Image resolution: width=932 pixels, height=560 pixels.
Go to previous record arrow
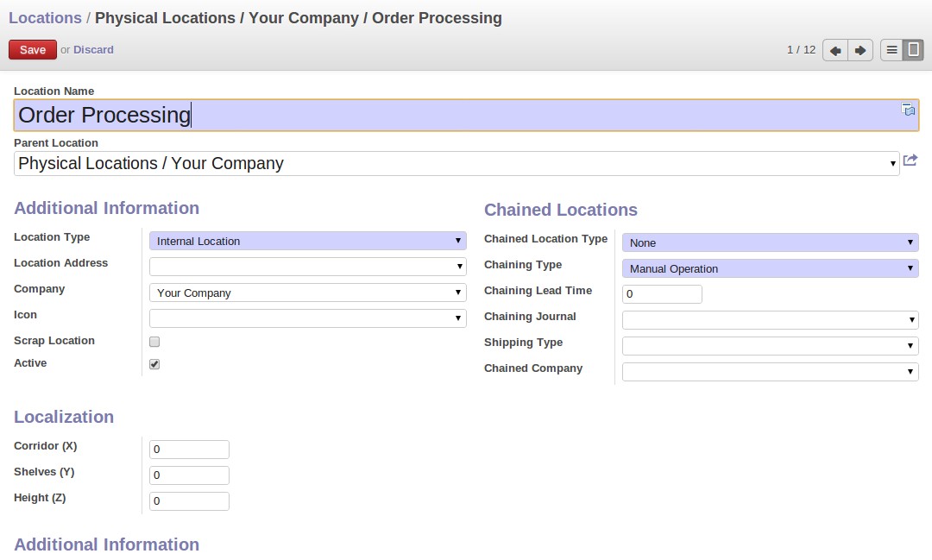(x=835, y=50)
